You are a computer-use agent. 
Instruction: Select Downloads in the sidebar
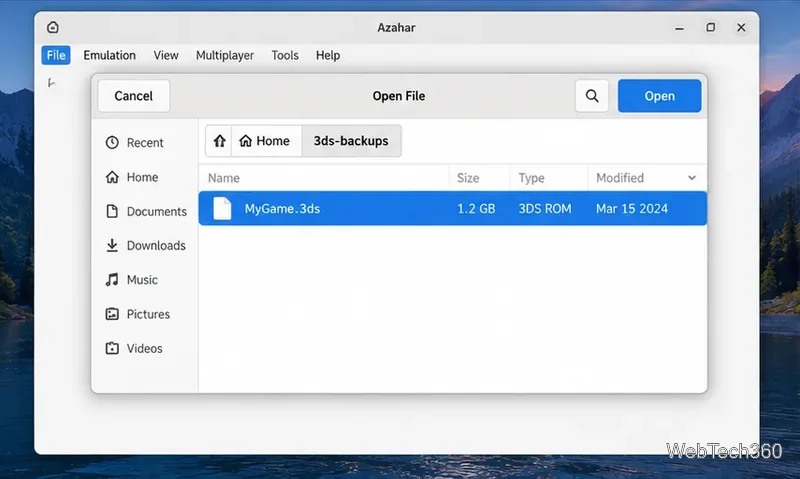[x=145, y=245]
